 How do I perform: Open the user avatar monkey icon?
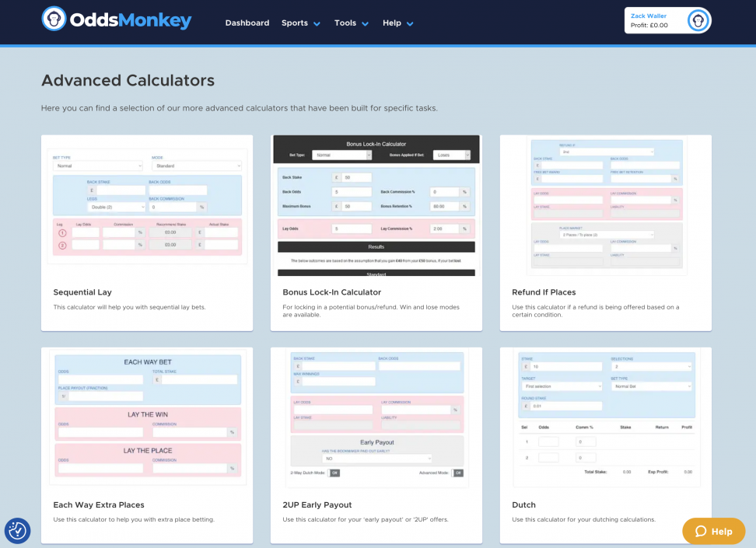[698, 21]
